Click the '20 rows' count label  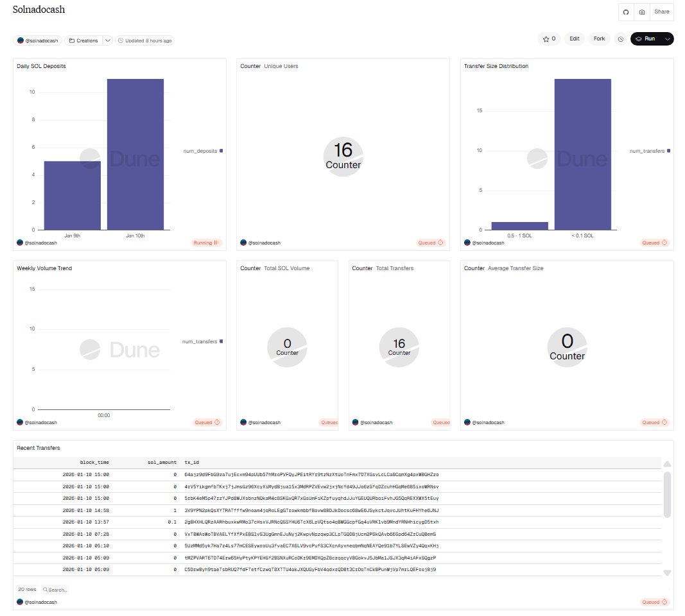[27, 589]
